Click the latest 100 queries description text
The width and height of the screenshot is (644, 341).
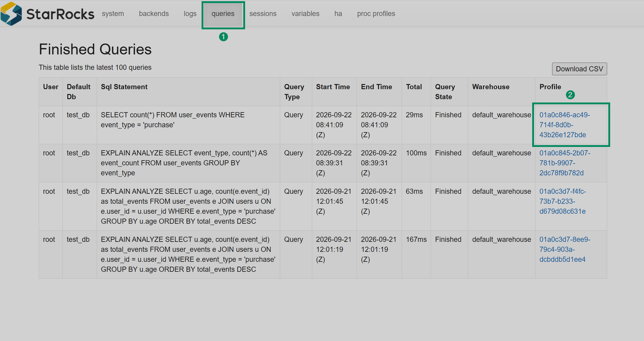pyautogui.click(x=95, y=67)
